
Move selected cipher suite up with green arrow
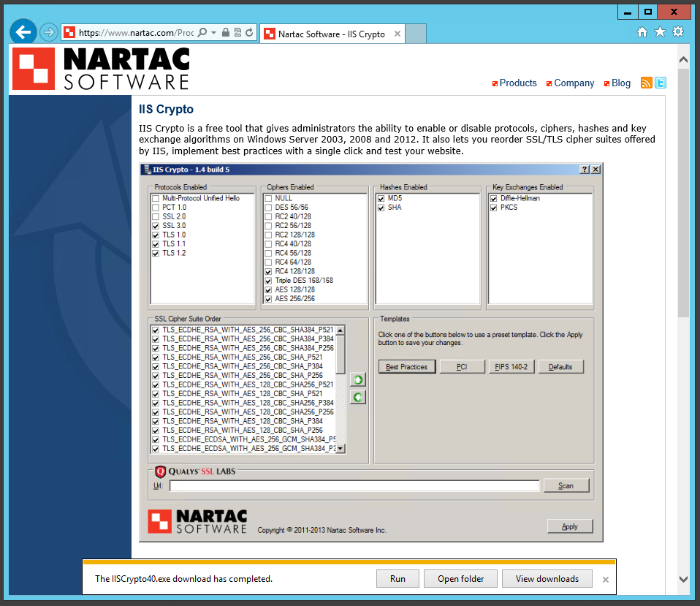(357, 379)
